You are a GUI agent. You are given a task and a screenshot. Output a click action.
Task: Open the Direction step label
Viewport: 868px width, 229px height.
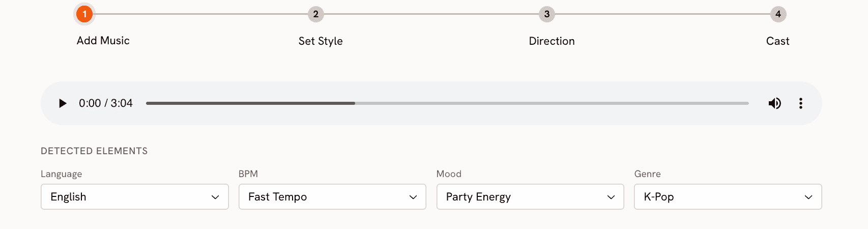(552, 41)
